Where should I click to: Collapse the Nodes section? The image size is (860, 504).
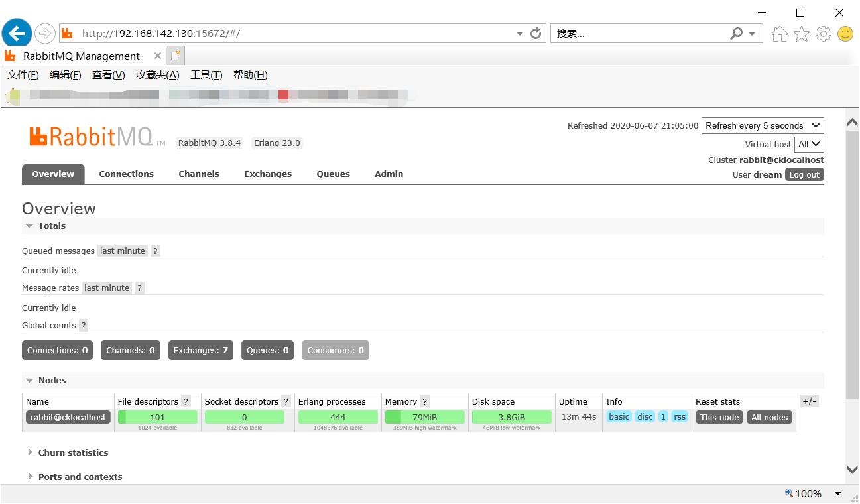tap(46, 380)
